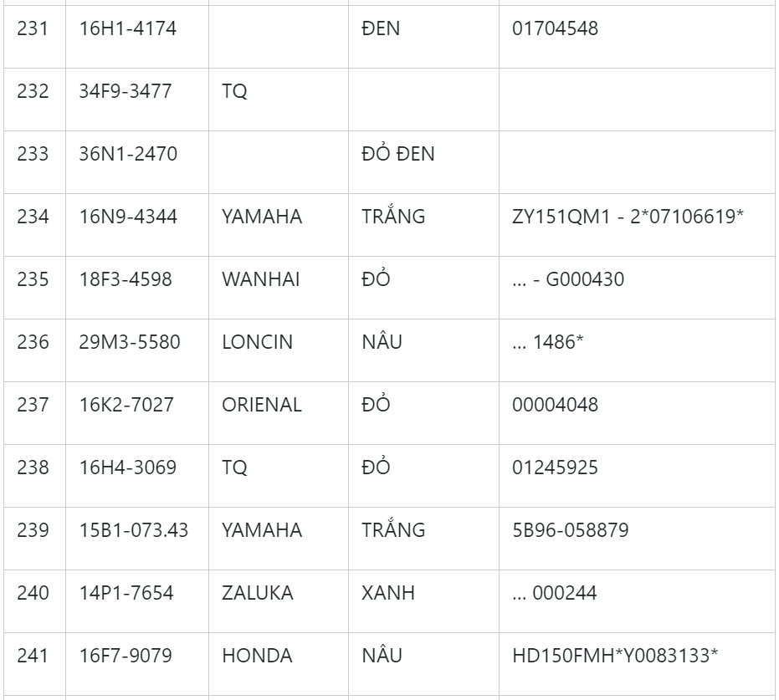Select plate 16N9-4344
779x700 pixels.
128,217
